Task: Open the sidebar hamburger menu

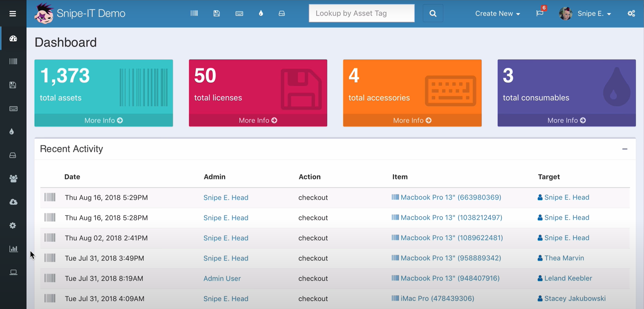Action: coord(13,13)
